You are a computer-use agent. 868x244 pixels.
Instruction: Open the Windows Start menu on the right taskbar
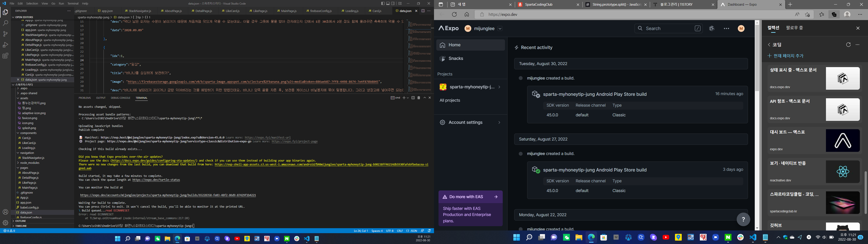pyautogui.click(x=517, y=238)
